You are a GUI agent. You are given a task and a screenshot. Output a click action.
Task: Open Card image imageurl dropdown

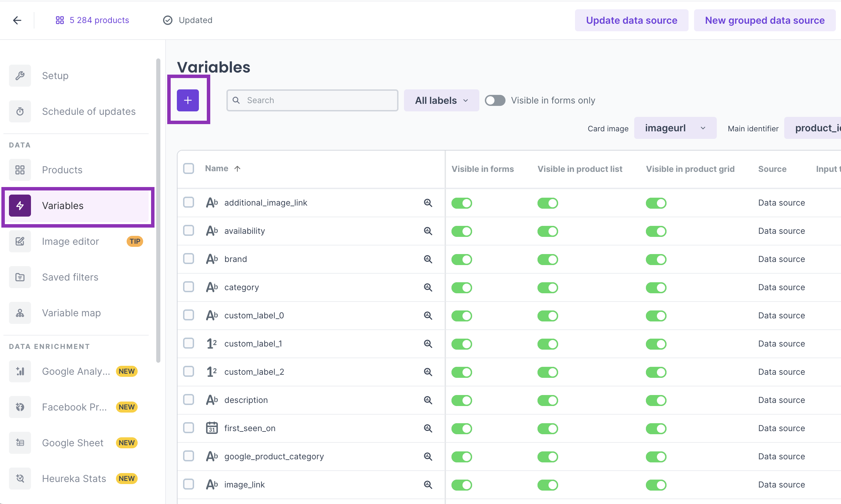pos(675,128)
